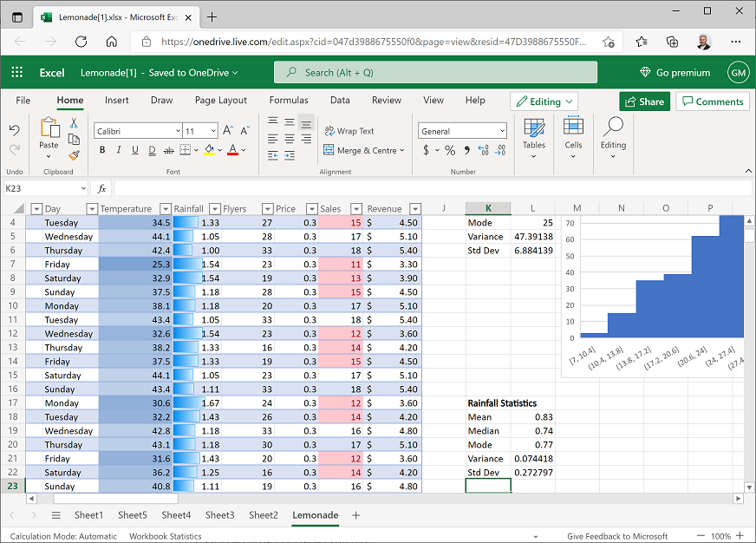This screenshot has width=756, height=543.
Task: Switch to the Sheet2 worksheet tab
Action: tap(263, 514)
